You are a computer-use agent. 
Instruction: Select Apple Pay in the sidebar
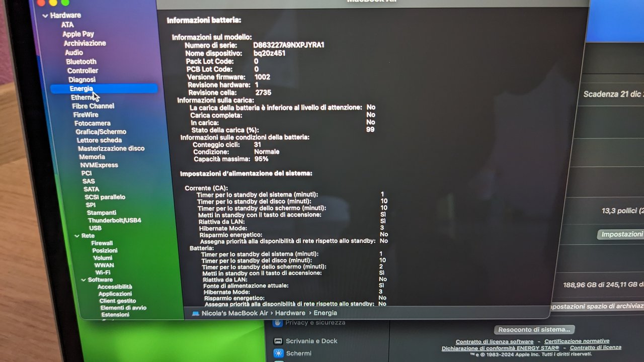click(x=78, y=34)
